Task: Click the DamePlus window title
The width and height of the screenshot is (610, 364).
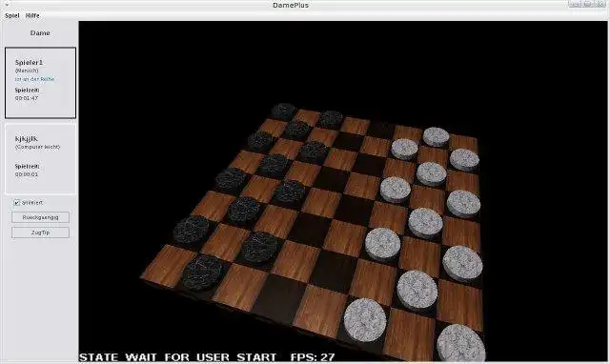Action: tap(291, 5)
